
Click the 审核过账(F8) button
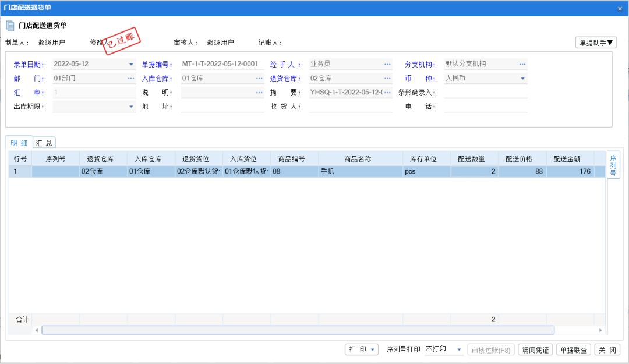pos(490,349)
